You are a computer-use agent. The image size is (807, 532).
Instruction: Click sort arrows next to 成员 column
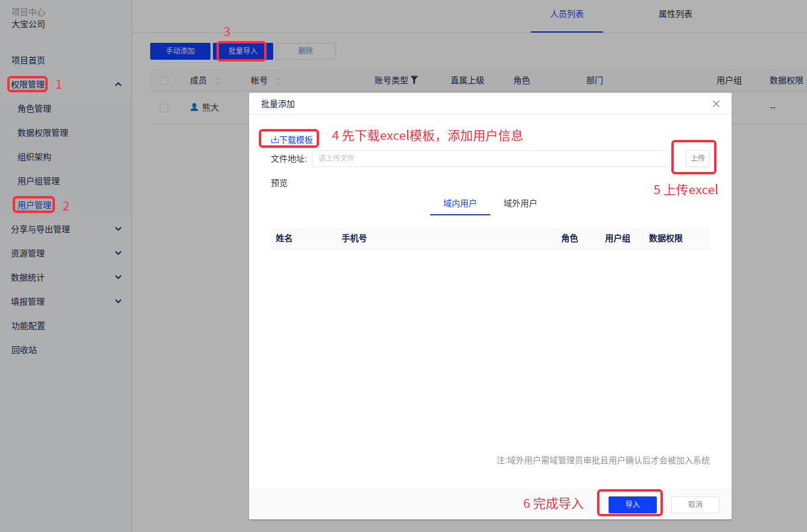(218, 81)
